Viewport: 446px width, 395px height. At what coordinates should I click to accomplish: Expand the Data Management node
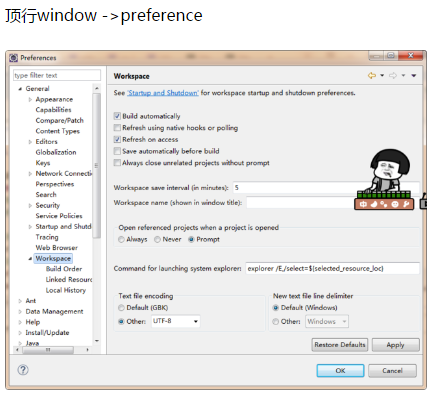tap(20, 311)
